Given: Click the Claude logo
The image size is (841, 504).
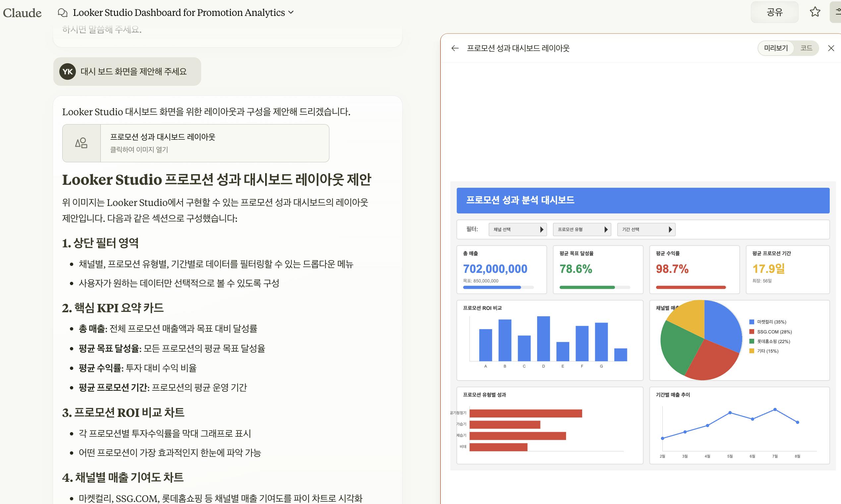Looking at the screenshot, I should coord(22,13).
